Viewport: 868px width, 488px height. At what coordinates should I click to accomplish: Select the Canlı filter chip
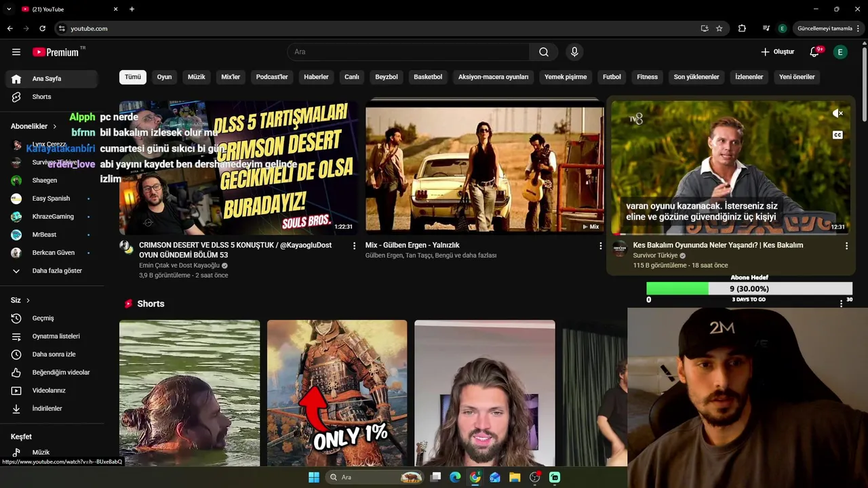click(352, 77)
